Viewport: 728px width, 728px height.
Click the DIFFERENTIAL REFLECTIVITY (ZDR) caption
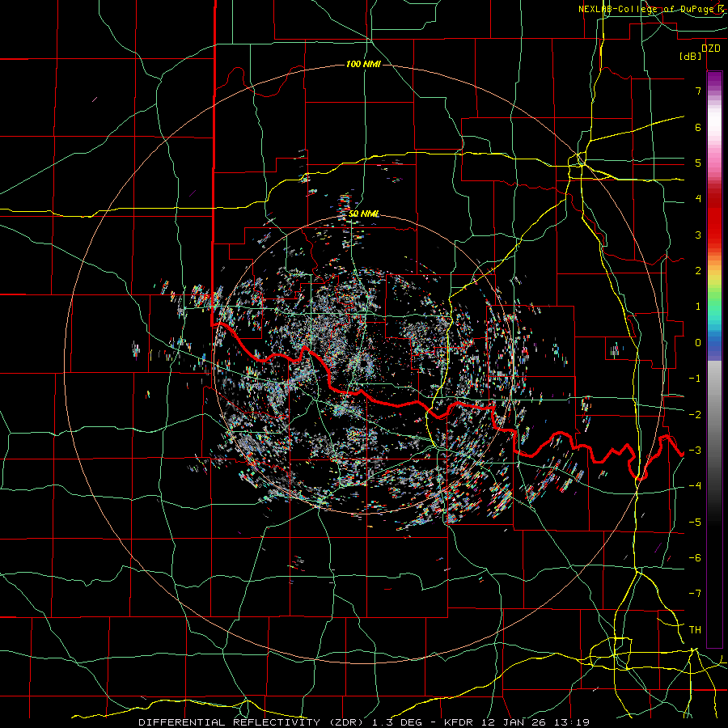tap(250, 722)
